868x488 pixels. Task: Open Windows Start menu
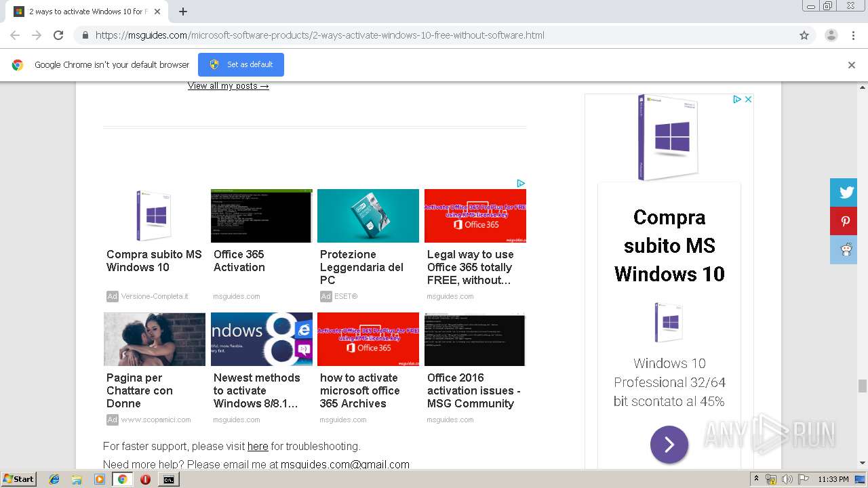[19, 479]
